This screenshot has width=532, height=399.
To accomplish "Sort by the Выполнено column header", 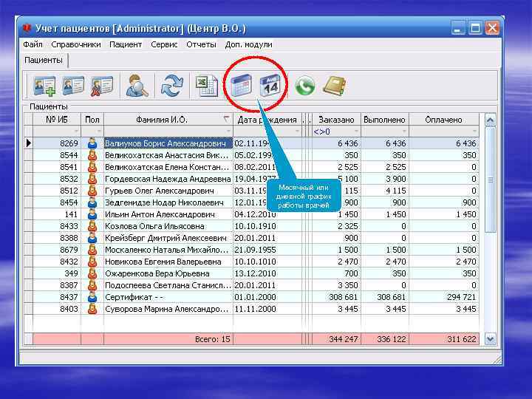I will [x=385, y=120].
